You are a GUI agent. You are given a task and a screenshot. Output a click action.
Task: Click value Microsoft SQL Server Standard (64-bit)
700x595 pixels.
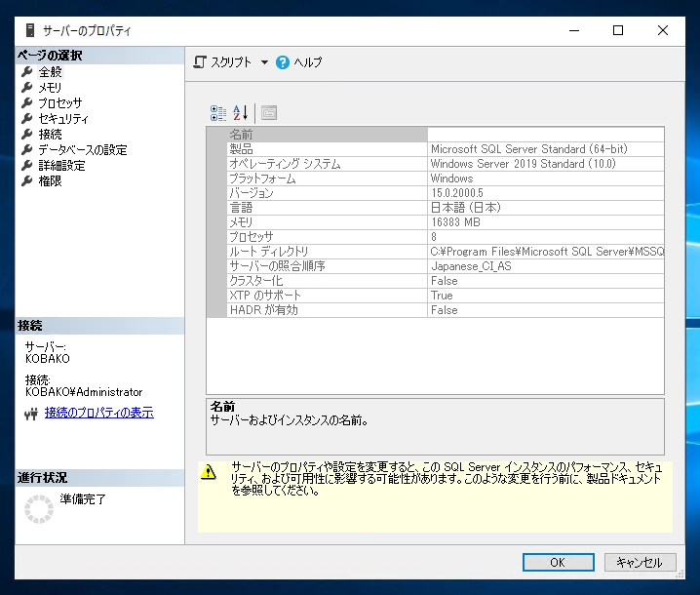[529, 148]
